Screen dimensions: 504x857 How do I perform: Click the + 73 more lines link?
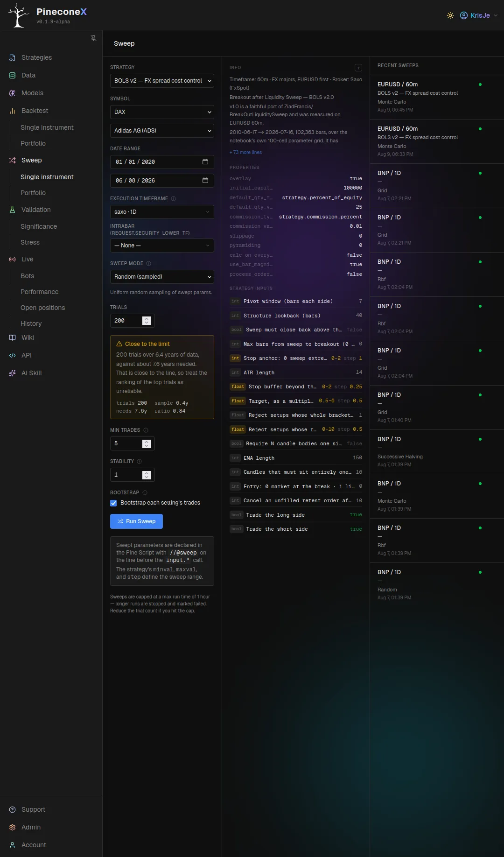tap(245, 152)
